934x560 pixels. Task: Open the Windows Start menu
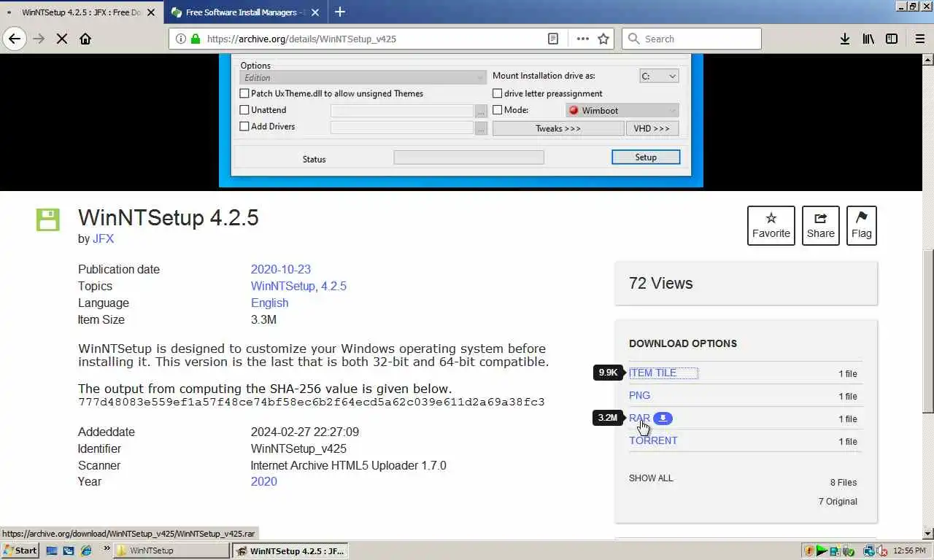[20, 551]
